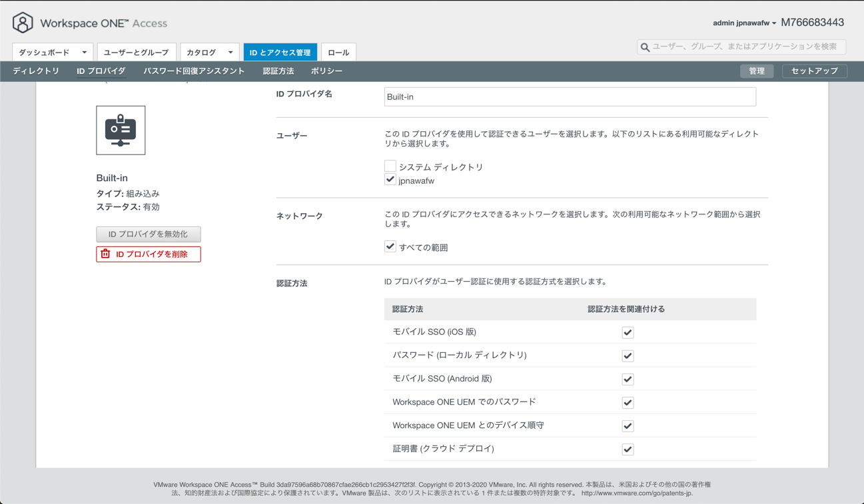Open the ロール tab
Image resolution: width=864 pixels, height=504 pixels.
(338, 52)
